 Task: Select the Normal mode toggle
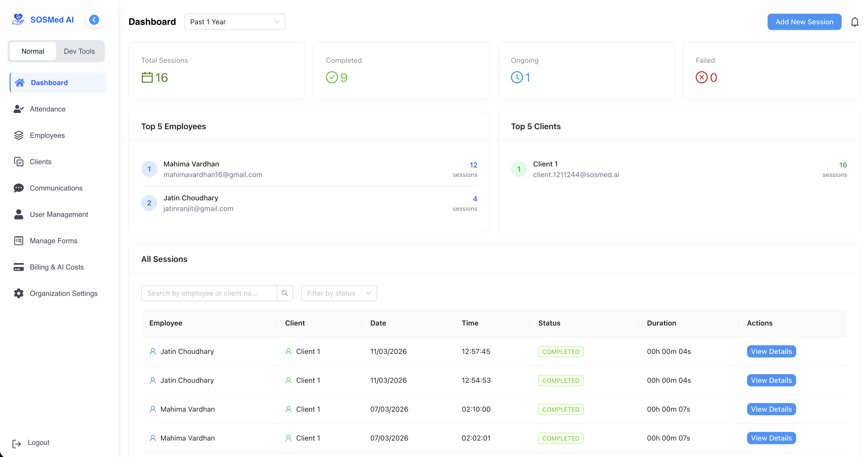coord(33,51)
